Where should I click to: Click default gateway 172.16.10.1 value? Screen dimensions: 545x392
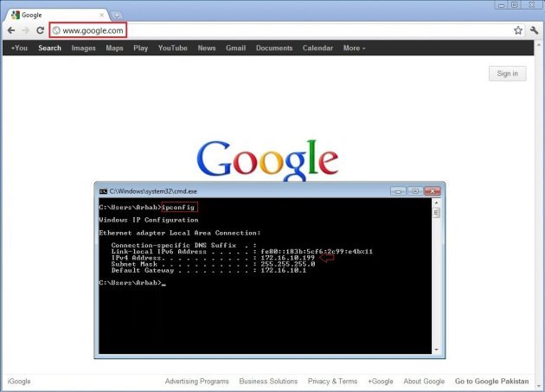click(x=284, y=270)
